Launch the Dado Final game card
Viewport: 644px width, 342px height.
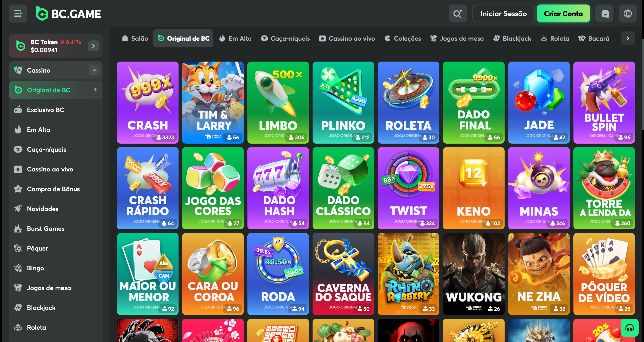tap(474, 103)
